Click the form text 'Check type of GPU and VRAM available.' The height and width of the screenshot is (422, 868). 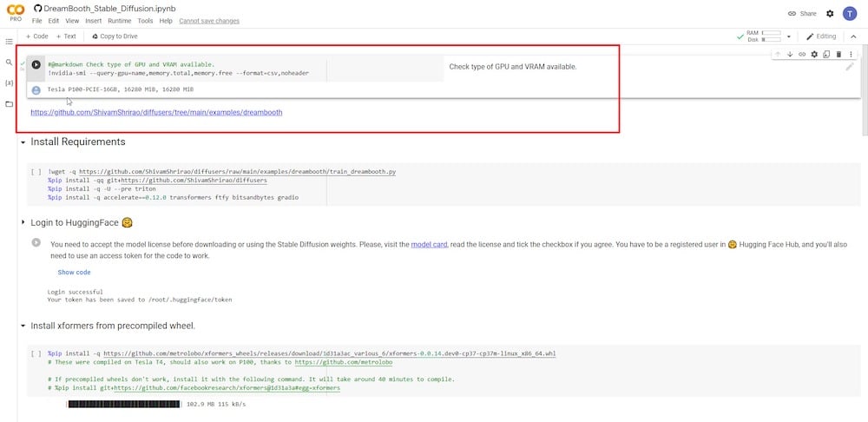coord(513,67)
